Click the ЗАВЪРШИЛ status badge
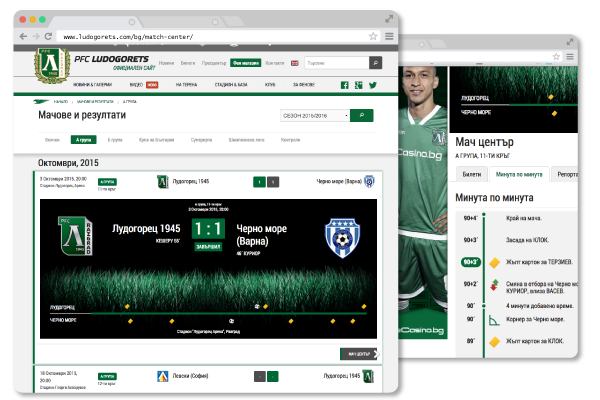600x400 pixels. [x=208, y=247]
